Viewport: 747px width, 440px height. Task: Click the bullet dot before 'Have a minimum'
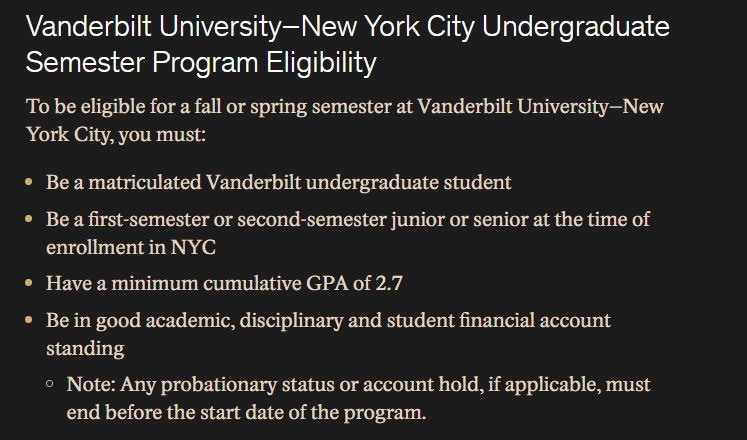pos(29,283)
